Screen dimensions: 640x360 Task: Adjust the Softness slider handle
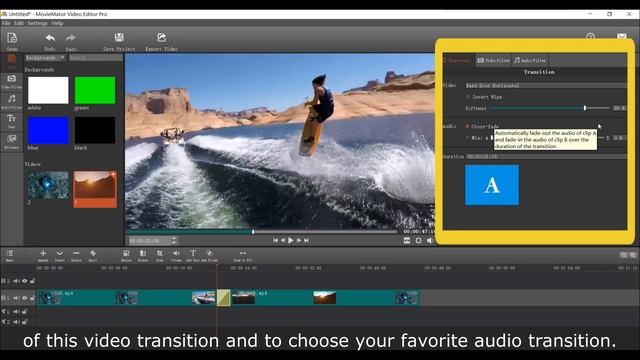click(x=585, y=108)
